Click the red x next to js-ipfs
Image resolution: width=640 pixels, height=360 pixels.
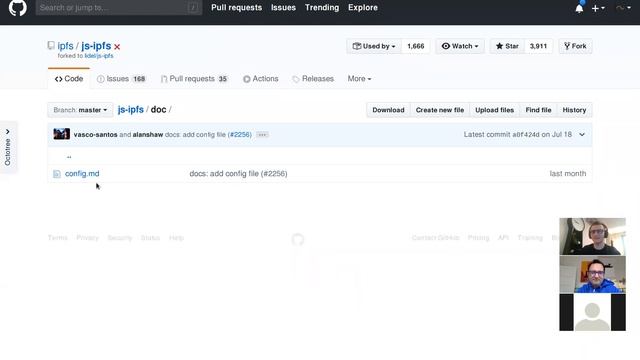click(x=117, y=47)
